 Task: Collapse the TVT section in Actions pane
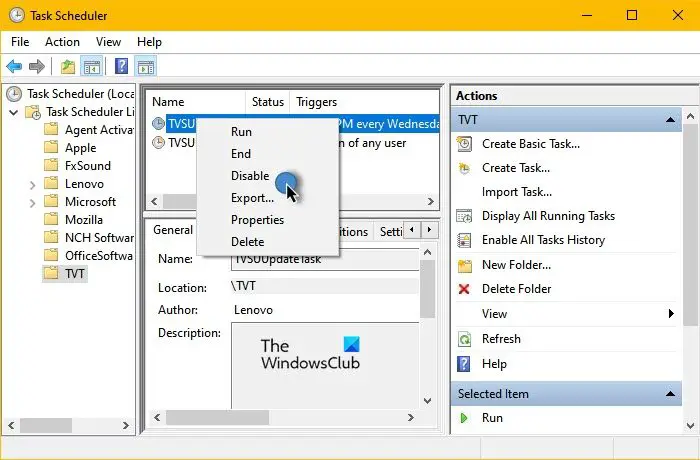[x=670, y=120]
